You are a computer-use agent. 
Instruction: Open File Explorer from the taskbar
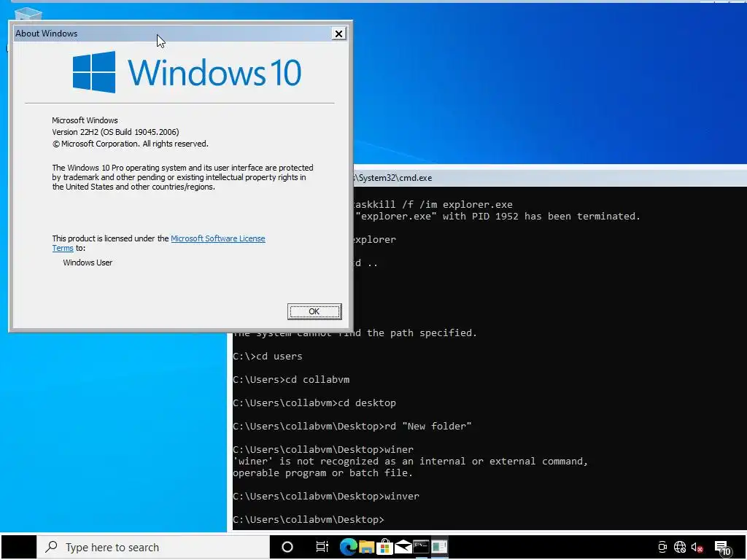[366, 547]
